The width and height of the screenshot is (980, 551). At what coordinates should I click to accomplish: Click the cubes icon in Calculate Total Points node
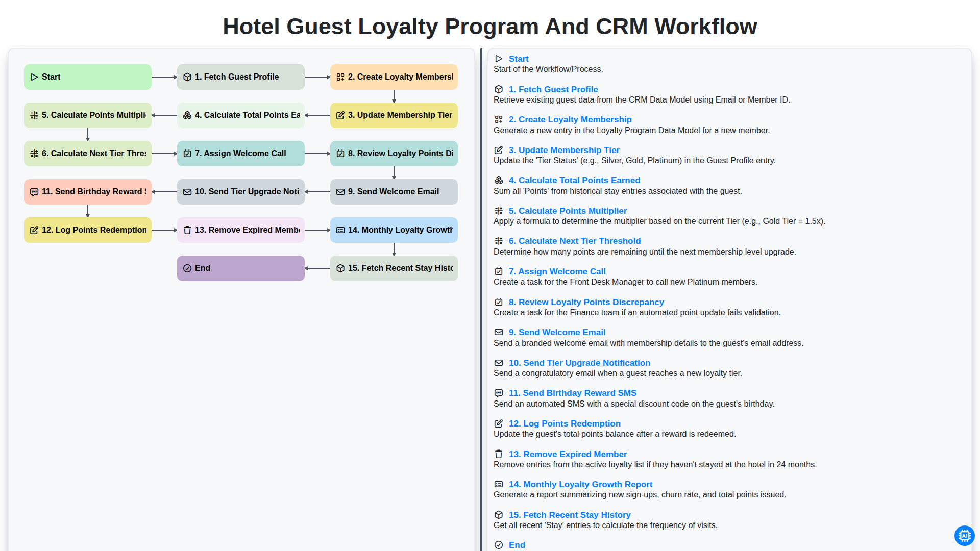click(187, 115)
